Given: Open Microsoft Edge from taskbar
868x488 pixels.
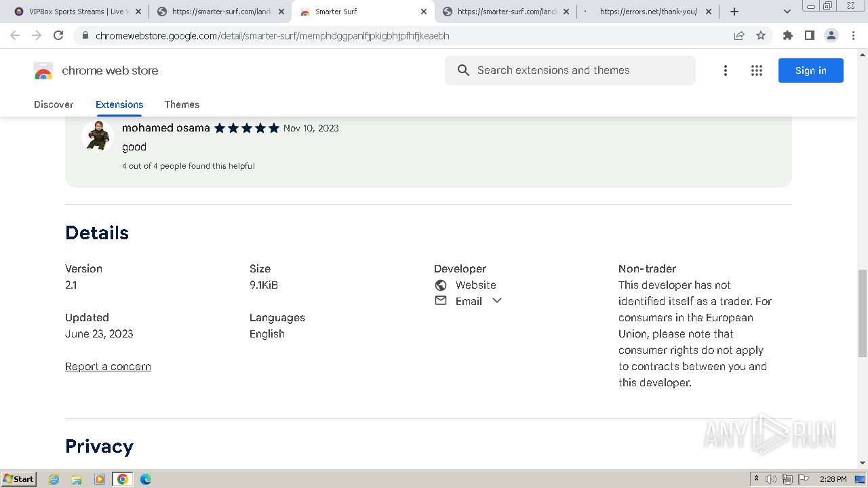Looking at the screenshot, I should coord(146,479).
